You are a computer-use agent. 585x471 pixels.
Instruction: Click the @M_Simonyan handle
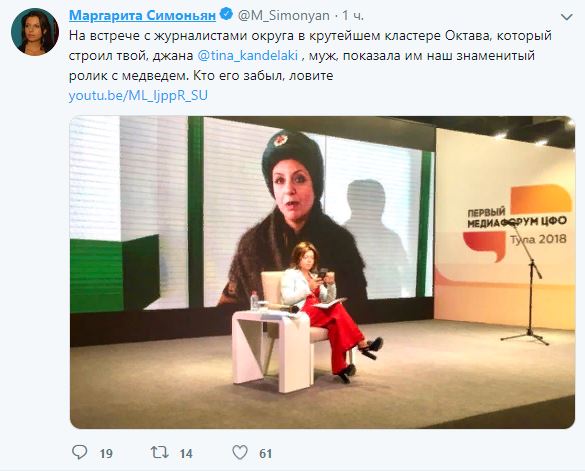click(284, 16)
